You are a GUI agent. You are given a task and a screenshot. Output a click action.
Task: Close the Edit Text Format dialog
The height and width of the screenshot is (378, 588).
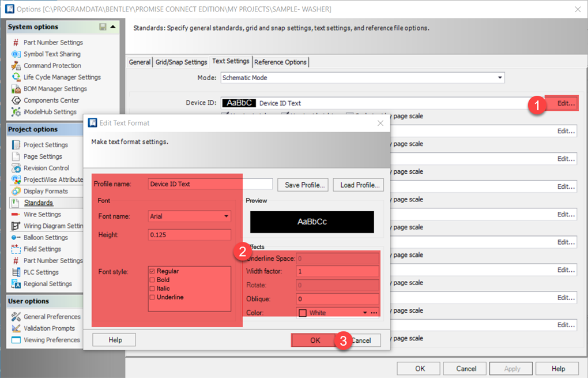coord(380,123)
